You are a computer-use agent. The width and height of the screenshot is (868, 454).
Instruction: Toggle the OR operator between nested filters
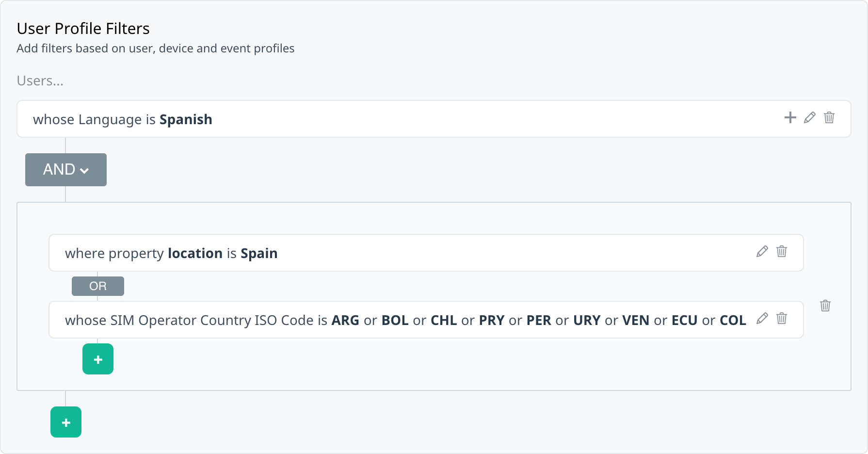coord(97,286)
